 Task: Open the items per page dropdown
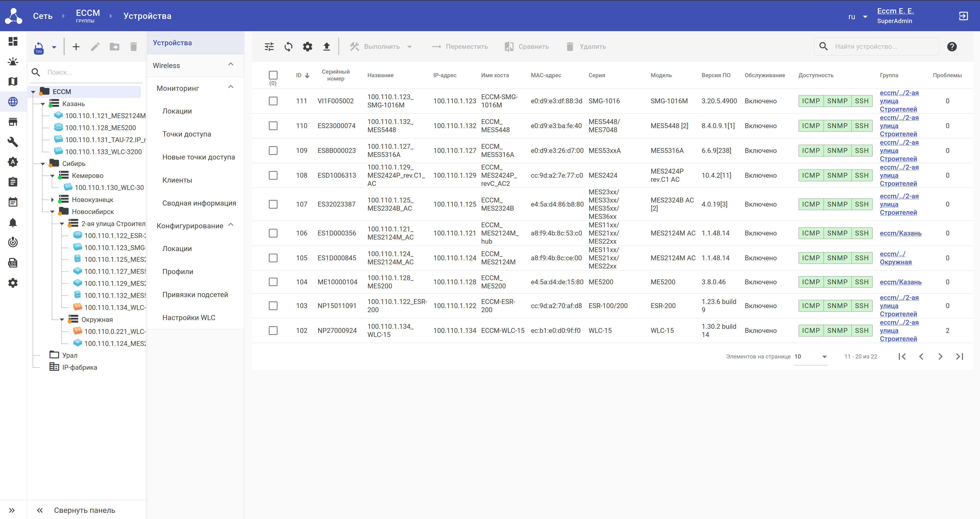[x=810, y=357]
